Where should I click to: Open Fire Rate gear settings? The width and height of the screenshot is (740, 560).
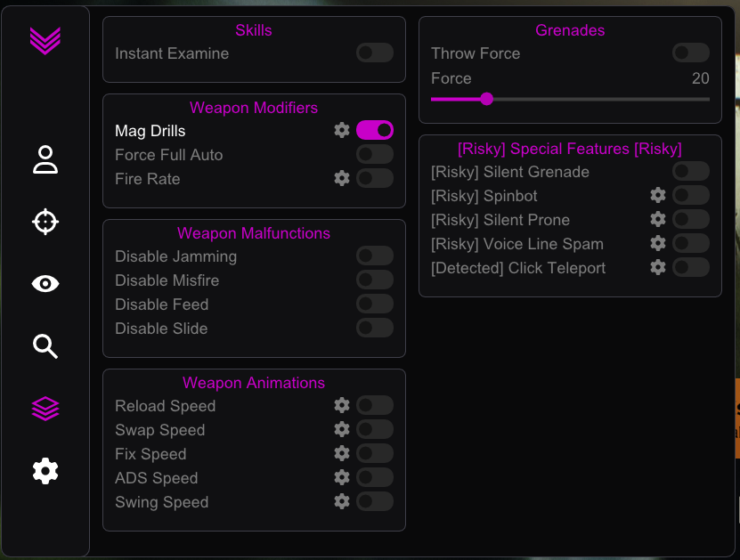pyautogui.click(x=342, y=178)
